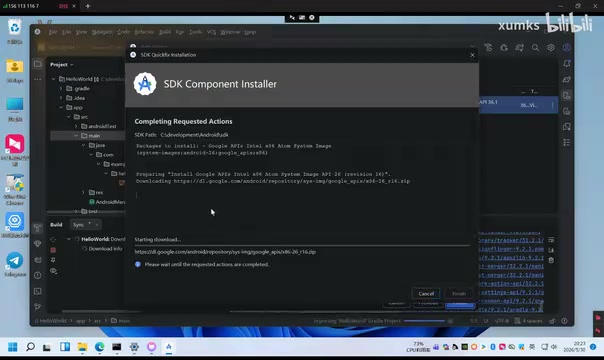Image resolution: width=604 pixels, height=360 pixels.
Task: Open the Windows taskbar search
Action: pos(30,347)
